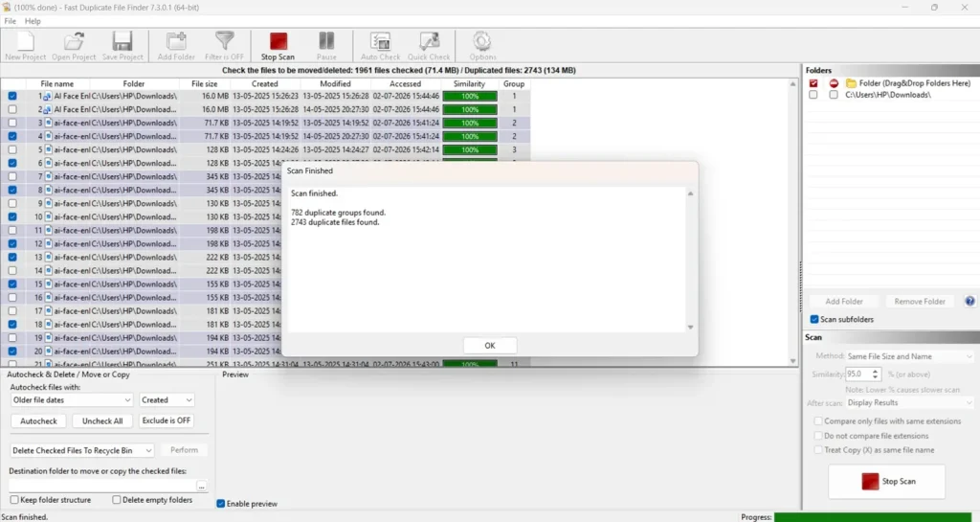Open the scan Method dropdown

909,356
